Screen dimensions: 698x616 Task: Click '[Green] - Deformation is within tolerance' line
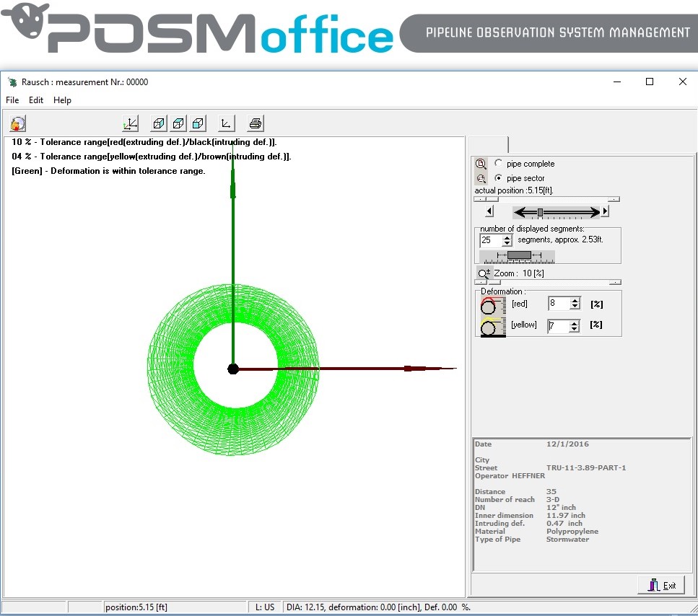coord(108,171)
